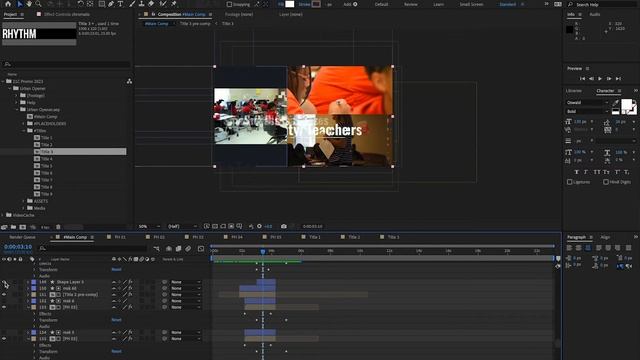Enable motion blur for timeline layers
Screen dimensions: 640x360
(x=188, y=248)
